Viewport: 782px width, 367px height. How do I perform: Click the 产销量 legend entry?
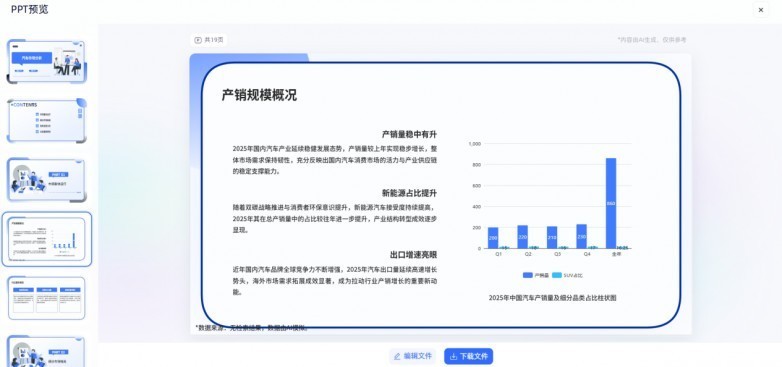[x=536, y=275]
